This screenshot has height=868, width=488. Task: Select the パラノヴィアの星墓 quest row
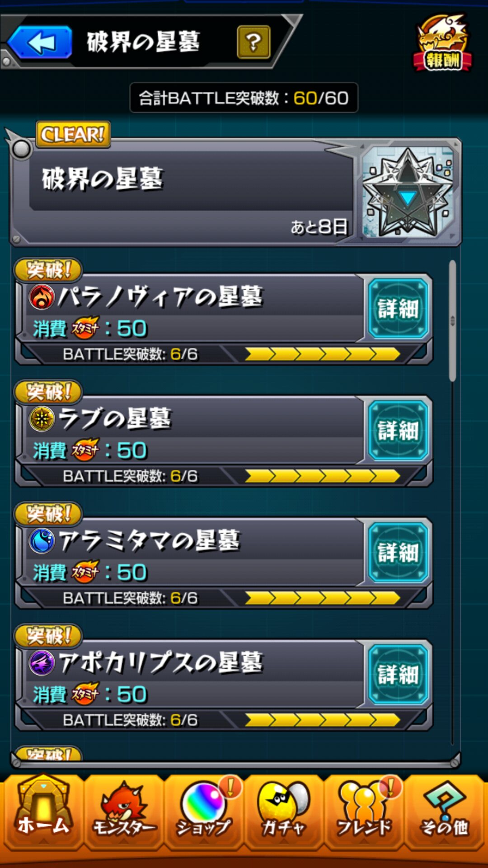[x=190, y=319]
